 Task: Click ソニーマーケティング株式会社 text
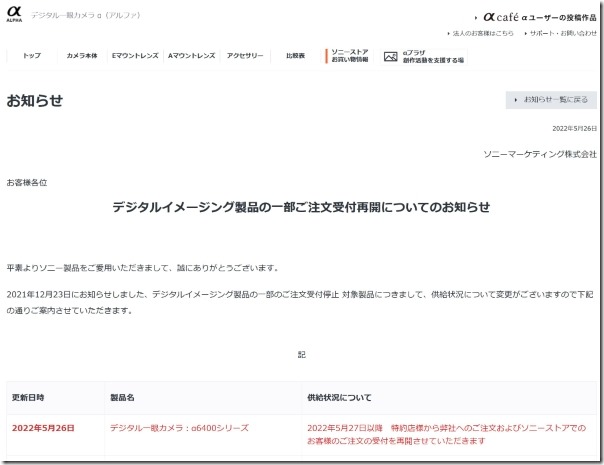coord(540,154)
